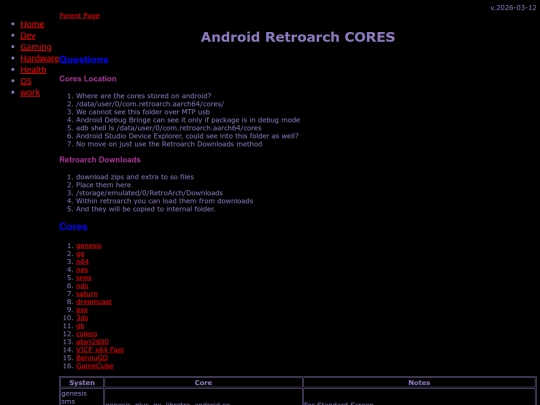540x405 pixels.
Task: Select the /storage/emulated/0/RetroArch/Downloads path
Action: coord(149,193)
